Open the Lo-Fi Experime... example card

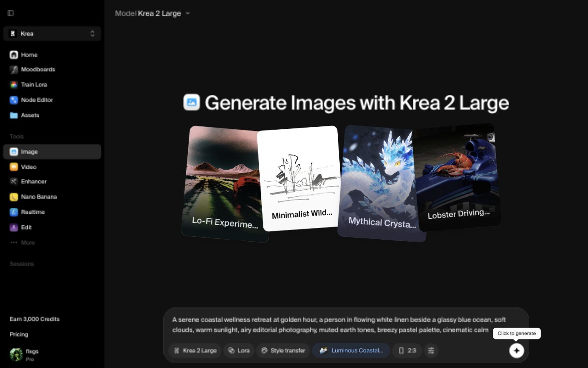click(x=223, y=184)
